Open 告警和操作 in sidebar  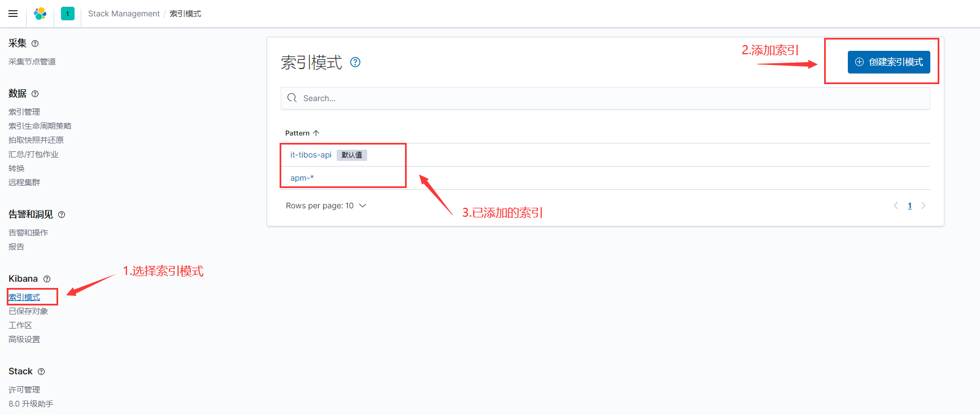[x=28, y=233]
